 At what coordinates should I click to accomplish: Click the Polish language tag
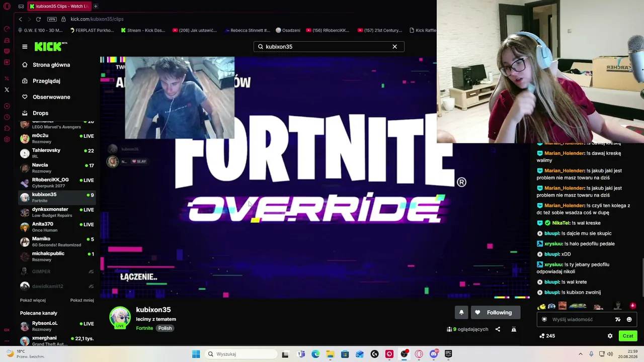coord(165,328)
